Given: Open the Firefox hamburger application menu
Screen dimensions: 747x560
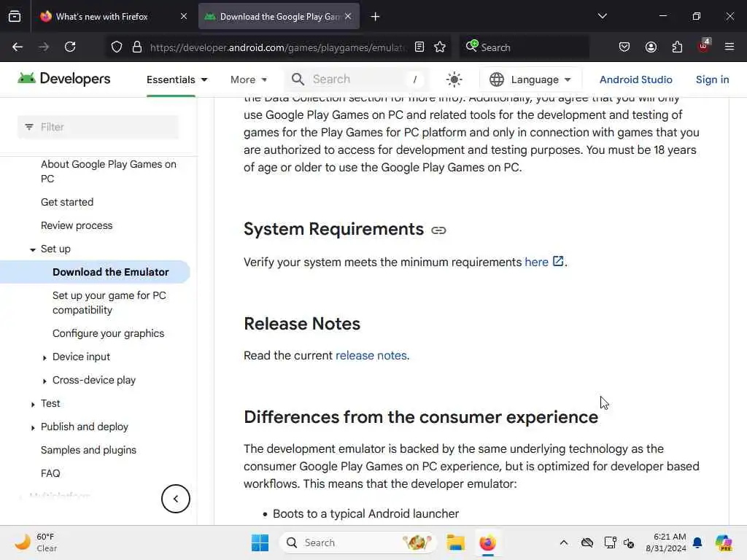Looking at the screenshot, I should tap(729, 47).
